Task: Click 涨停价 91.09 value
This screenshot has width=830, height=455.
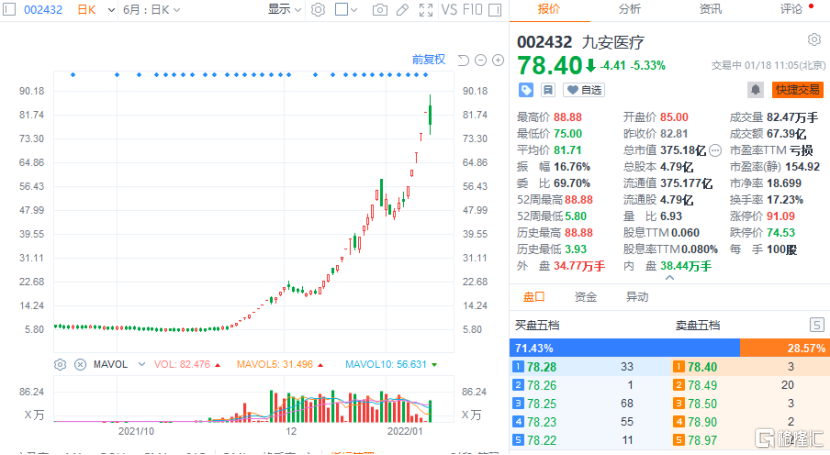Action: (x=780, y=216)
